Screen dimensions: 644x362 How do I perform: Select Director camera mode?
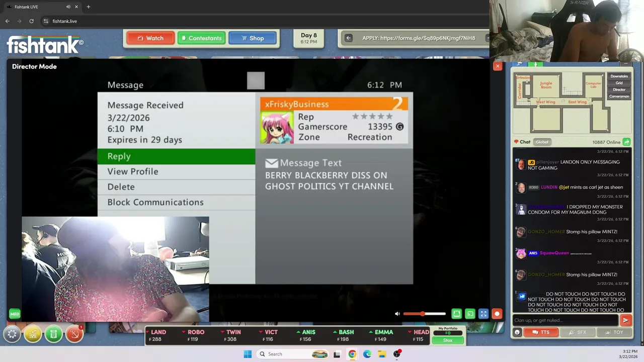pyautogui.click(x=619, y=89)
